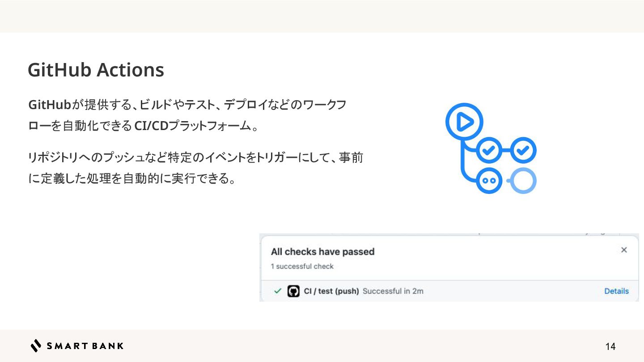Click the green checkmark next to CI / test
Viewport: 644px width, 362px height.
(278, 291)
